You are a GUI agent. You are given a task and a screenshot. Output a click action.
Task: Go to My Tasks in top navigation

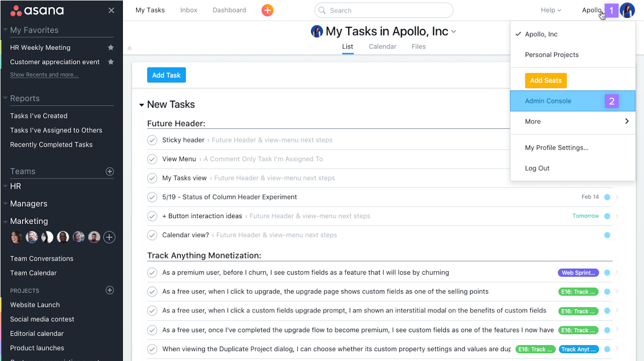[150, 10]
